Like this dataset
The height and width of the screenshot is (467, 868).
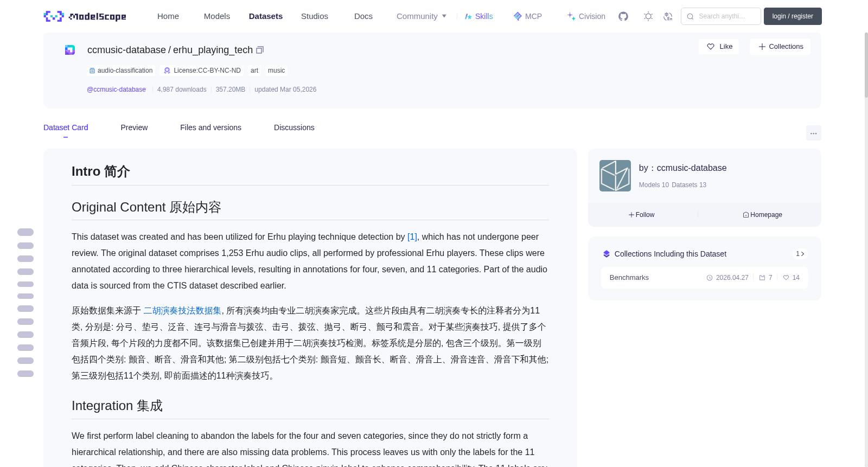pos(719,47)
